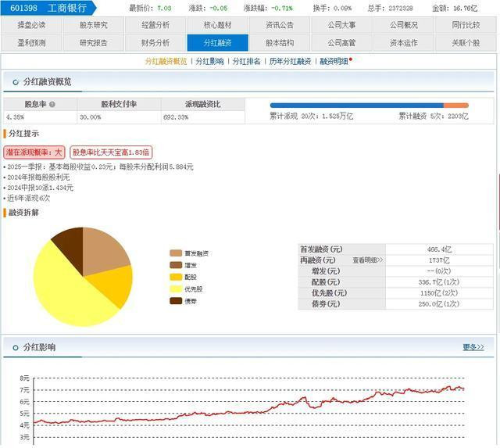Open 融资明细 sub-navigation link
This screenshot has height=448, width=500.
click(334, 61)
